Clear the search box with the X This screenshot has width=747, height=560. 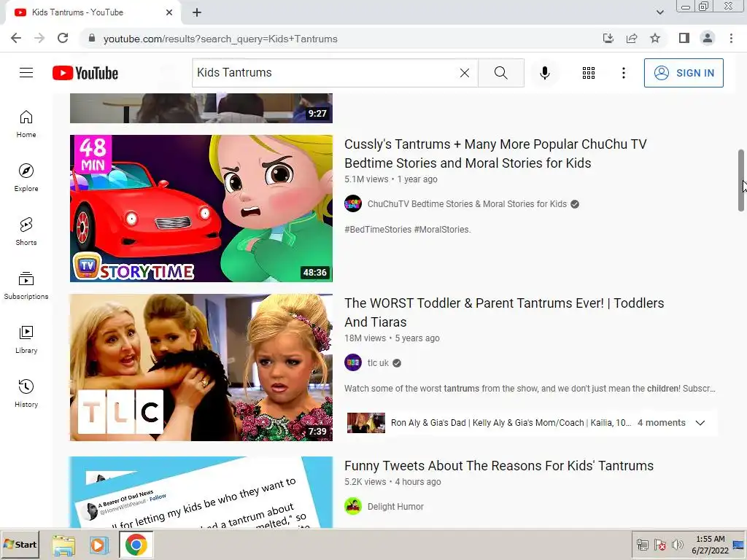click(x=465, y=73)
